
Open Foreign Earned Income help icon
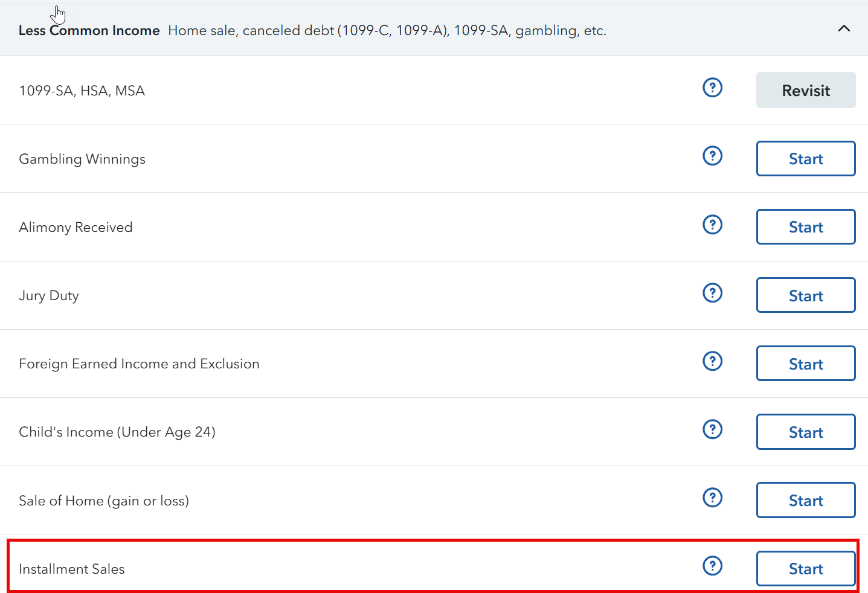[712, 362]
